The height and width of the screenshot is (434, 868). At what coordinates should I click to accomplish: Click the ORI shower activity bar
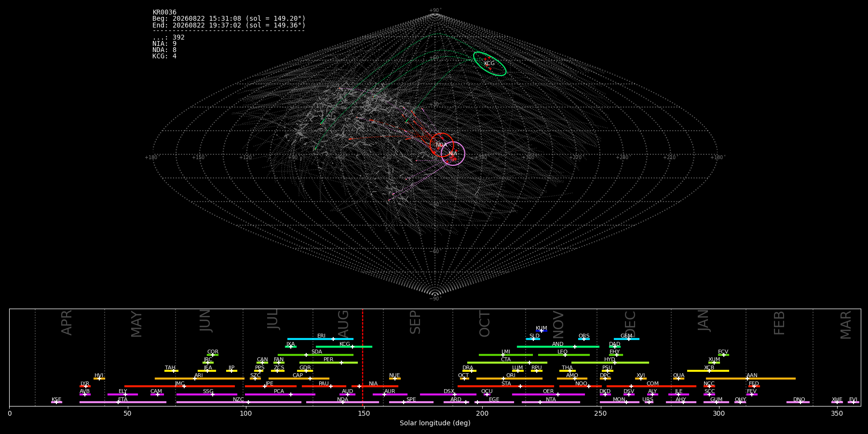509,379
